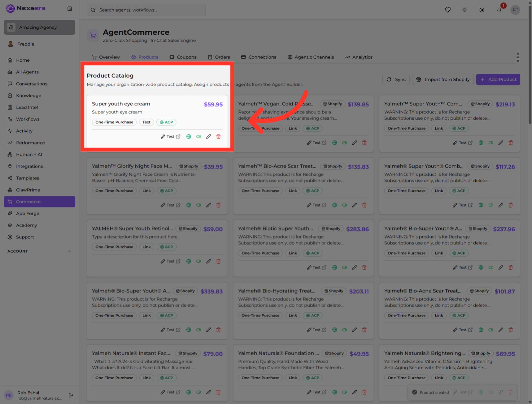The width and height of the screenshot is (532, 404).
Task: Focus the Search agents, workflows field
Action: (146, 10)
